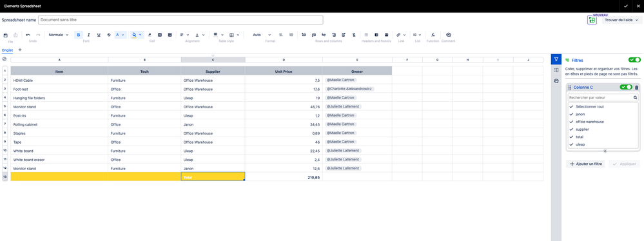Uncheck the supplier filter value
The width and height of the screenshot is (644, 241).
[x=571, y=130]
